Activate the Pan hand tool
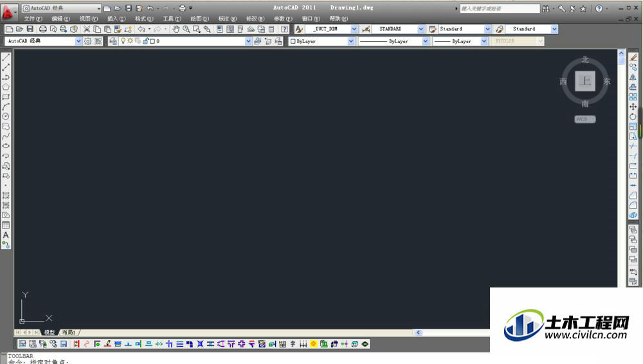This screenshot has width=643, height=364. tap(176, 29)
